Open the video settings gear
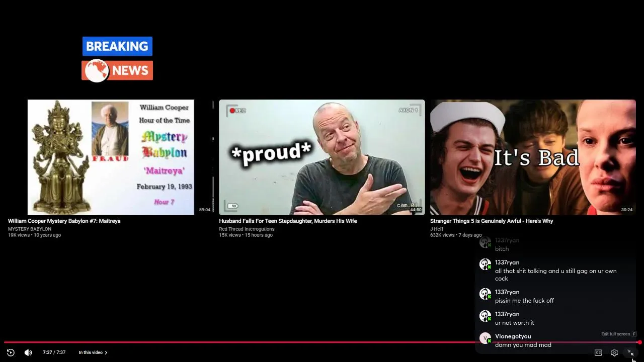644x362 pixels. (614, 352)
